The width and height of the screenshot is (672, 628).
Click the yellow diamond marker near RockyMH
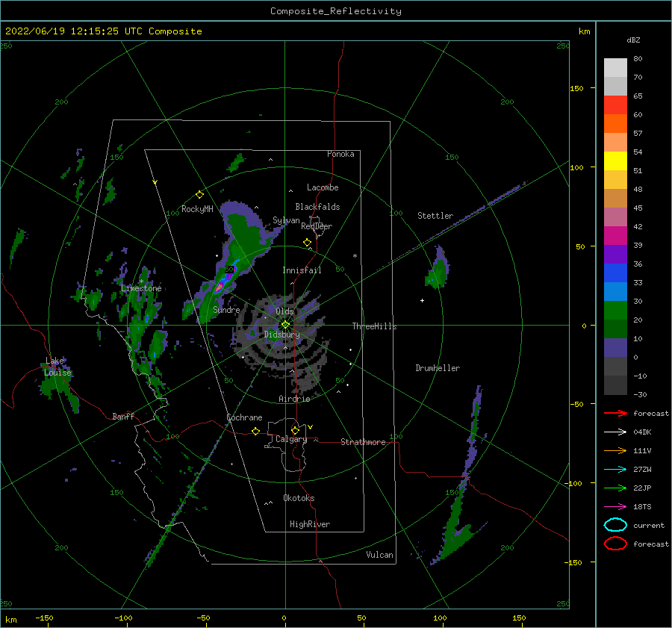(199, 195)
